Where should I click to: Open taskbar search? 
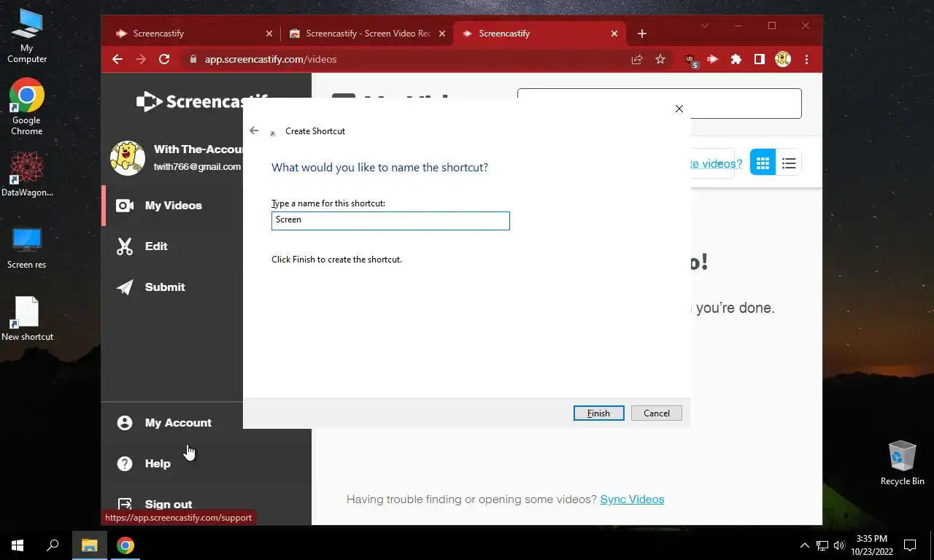(x=53, y=545)
